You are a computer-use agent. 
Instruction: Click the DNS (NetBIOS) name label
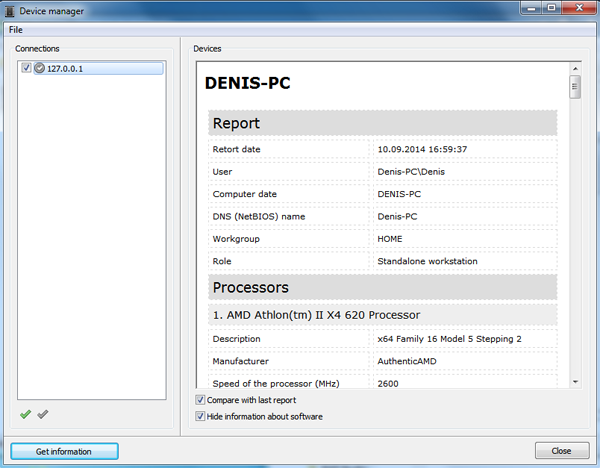(x=259, y=216)
